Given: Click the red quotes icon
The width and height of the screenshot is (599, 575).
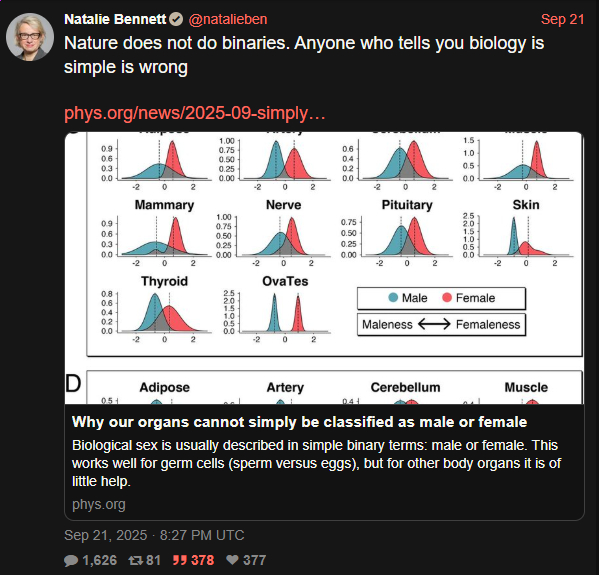Looking at the screenshot, I should click(180, 560).
